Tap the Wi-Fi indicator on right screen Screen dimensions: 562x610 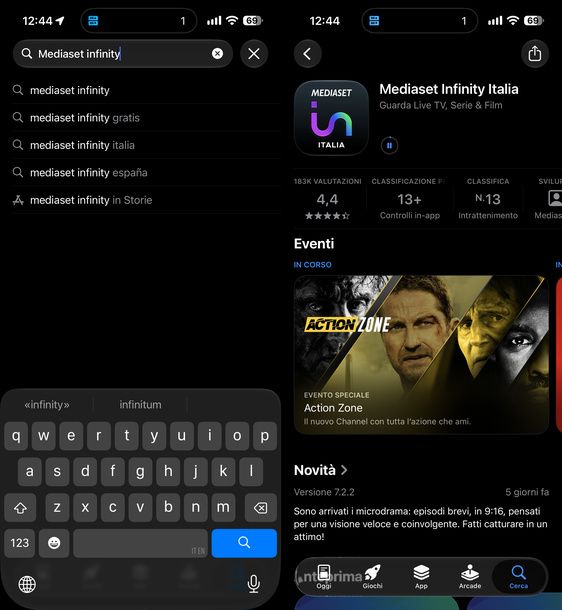pos(513,20)
